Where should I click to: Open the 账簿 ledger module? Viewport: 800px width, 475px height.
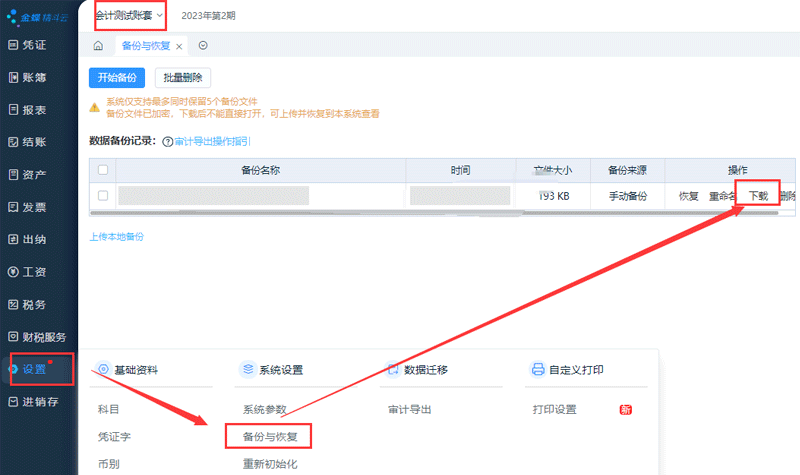click(28, 78)
